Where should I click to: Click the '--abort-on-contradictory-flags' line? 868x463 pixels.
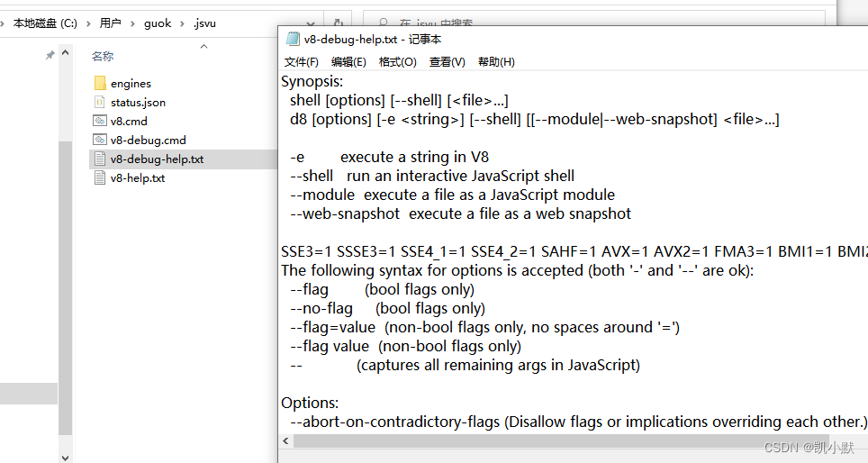[x=578, y=422]
